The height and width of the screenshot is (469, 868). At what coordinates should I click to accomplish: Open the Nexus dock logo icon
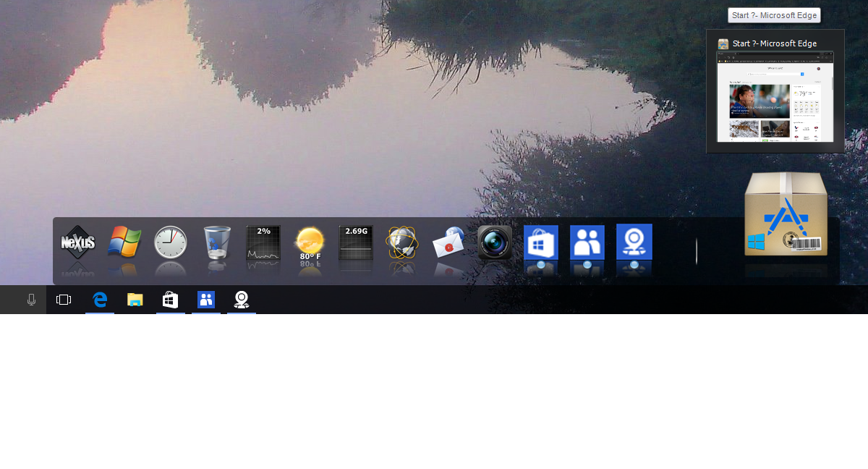click(x=78, y=242)
